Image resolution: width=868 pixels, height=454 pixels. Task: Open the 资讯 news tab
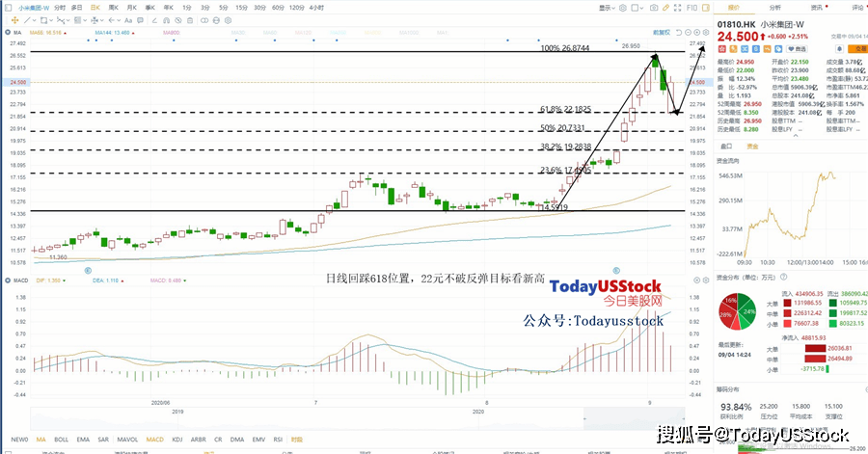click(817, 8)
